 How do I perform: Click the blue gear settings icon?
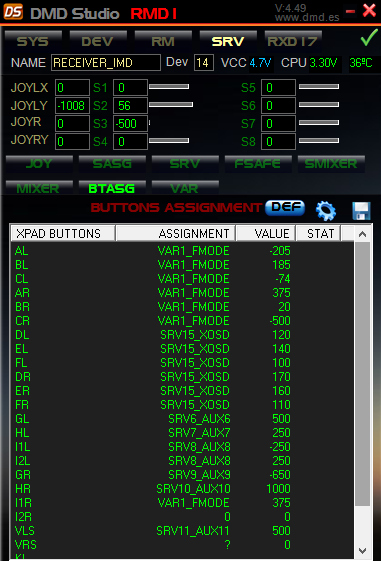(326, 210)
